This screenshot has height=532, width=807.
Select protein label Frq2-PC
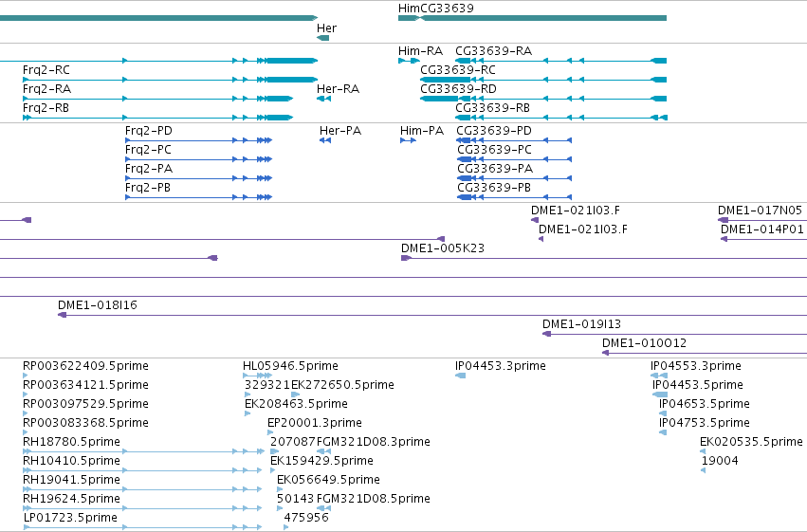pos(148,150)
